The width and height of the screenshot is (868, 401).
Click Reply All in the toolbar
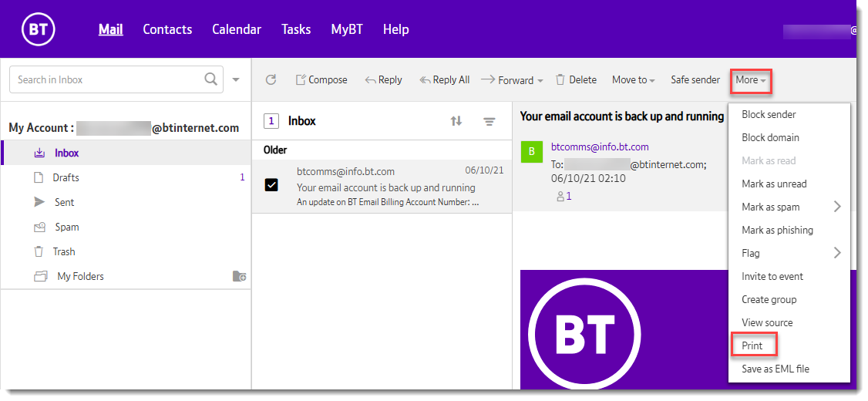click(445, 79)
